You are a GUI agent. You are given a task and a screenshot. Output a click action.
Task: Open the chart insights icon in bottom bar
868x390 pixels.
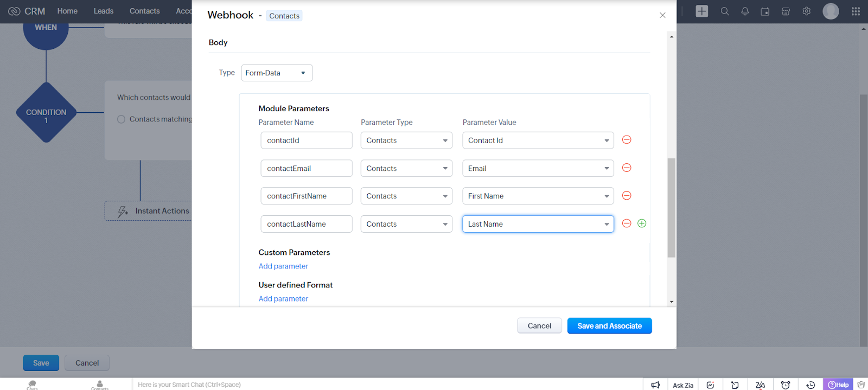(x=710, y=385)
